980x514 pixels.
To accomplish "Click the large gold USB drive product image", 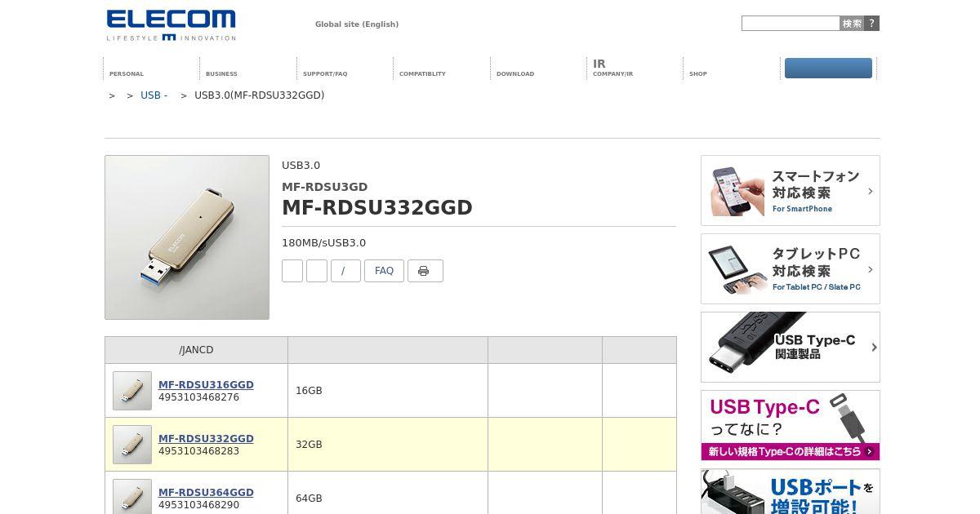I will [x=187, y=237].
